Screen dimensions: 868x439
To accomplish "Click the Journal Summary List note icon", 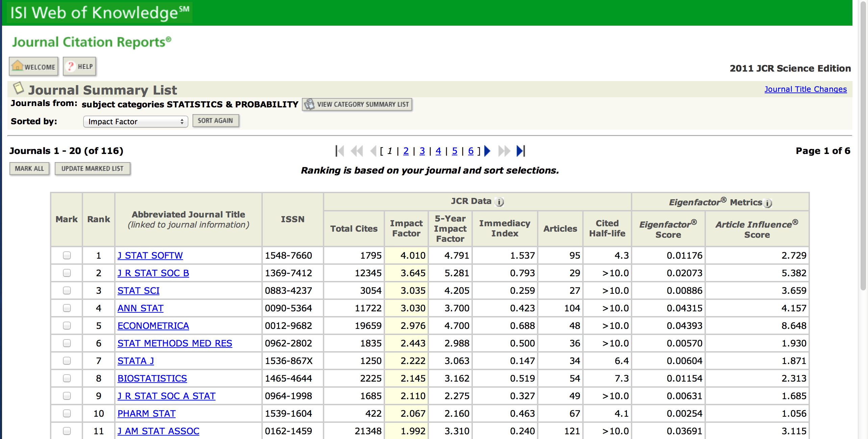I will coord(18,88).
